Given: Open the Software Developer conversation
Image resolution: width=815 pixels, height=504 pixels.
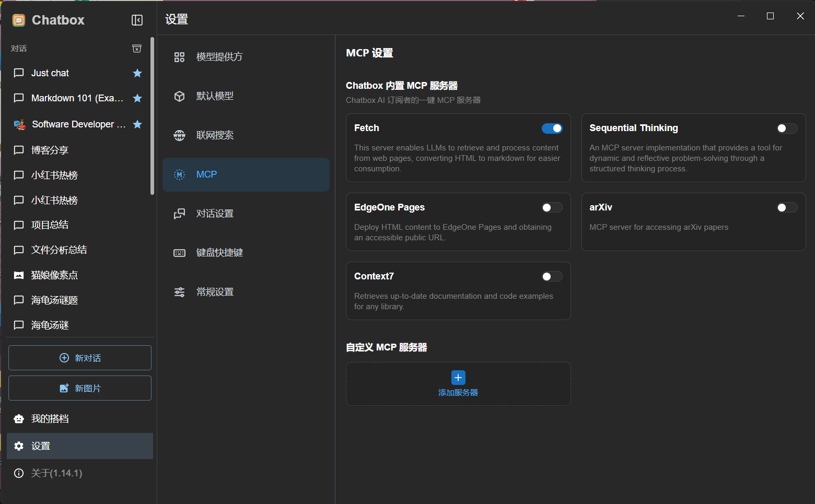Looking at the screenshot, I should coord(78,124).
